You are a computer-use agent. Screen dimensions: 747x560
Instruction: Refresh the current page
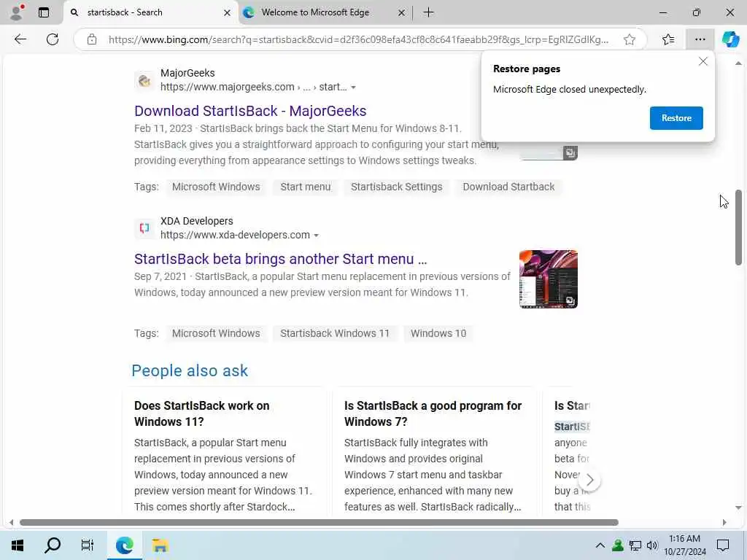tap(53, 39)
